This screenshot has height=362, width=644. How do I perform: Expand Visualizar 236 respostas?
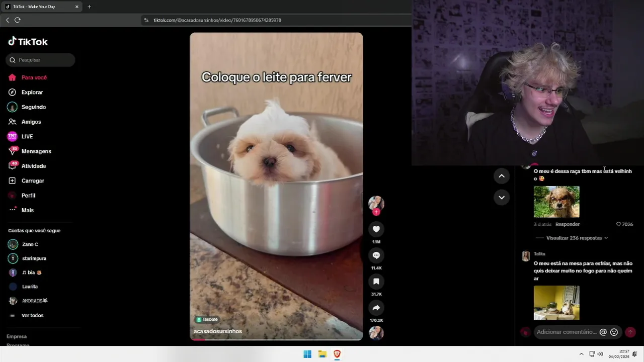coord(577,238)
